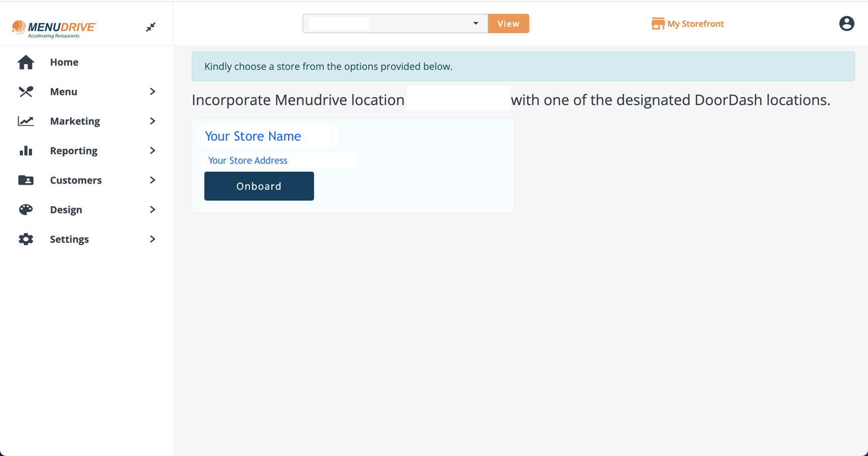Click the Home house icon
This screenshot has width=868, height=456.
click(26, 62)
